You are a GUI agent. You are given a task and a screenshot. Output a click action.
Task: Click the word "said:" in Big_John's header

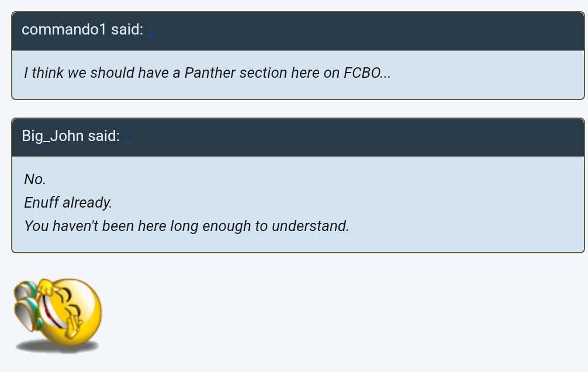pyautogui.click(x=104, y=136)
